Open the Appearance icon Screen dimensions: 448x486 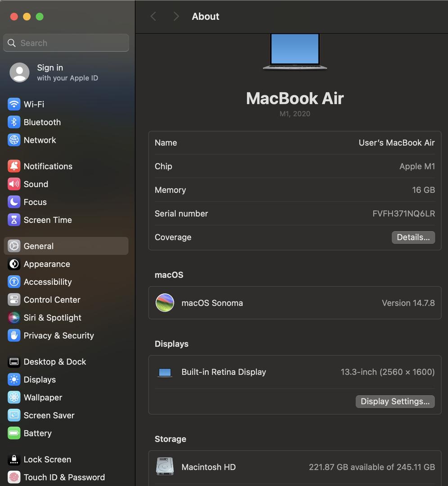14,264
